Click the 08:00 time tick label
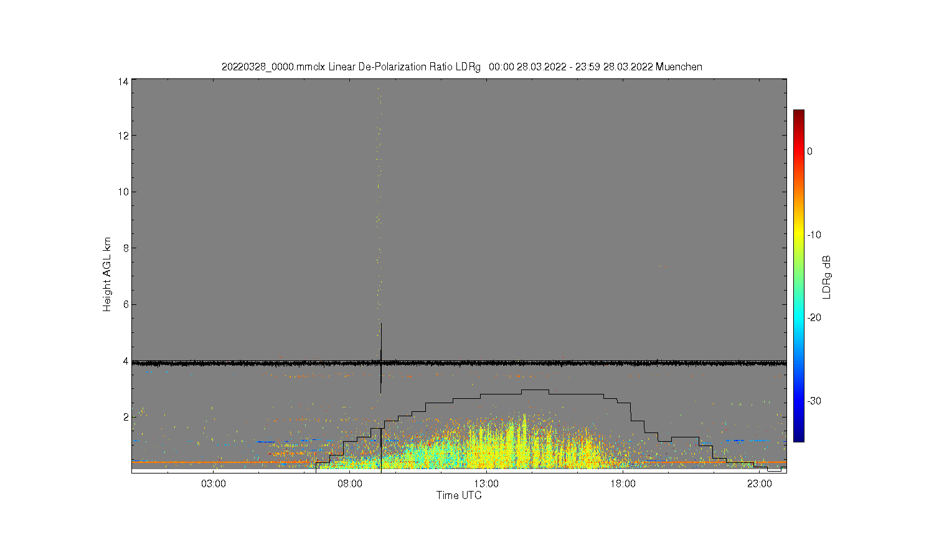This screenshot has height=560, width=934. point(350,483)
